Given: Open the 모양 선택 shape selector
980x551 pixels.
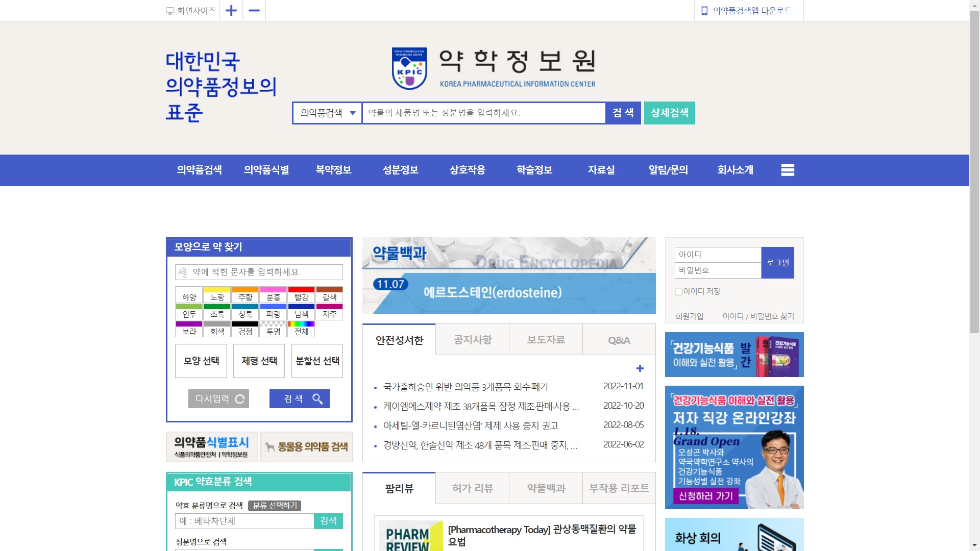Looking at the screenshot, I should pyautogui.click(x=201, y=361).
